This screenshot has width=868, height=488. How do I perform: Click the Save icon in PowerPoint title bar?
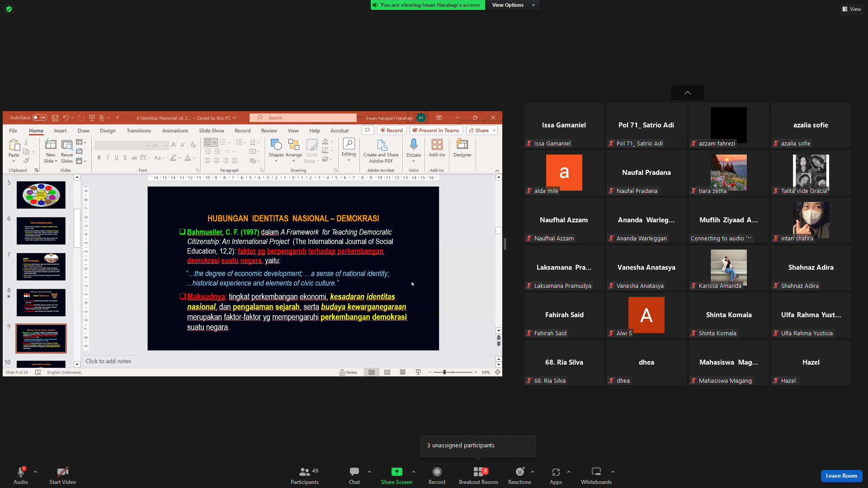[55, 118]
